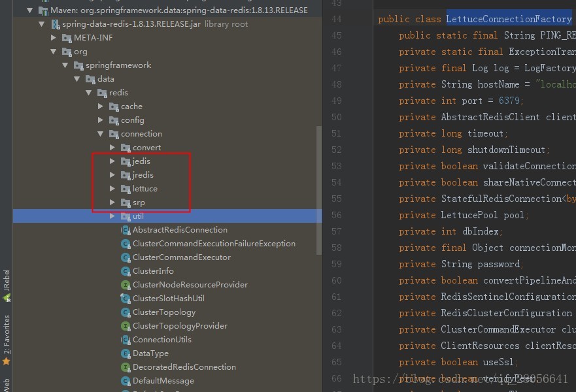The image size is (576, 392).
Task: Click line number 56 in gutter
Action: tap(336, 215)
